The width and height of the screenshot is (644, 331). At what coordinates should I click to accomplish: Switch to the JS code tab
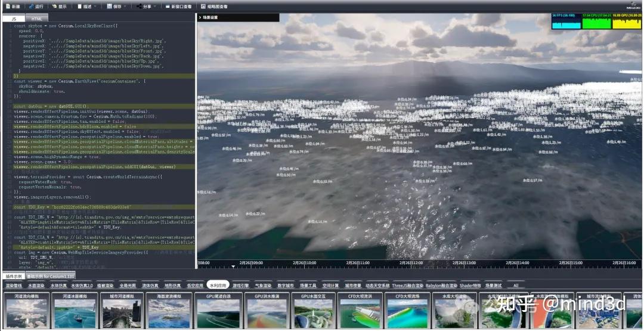(14, 18)
